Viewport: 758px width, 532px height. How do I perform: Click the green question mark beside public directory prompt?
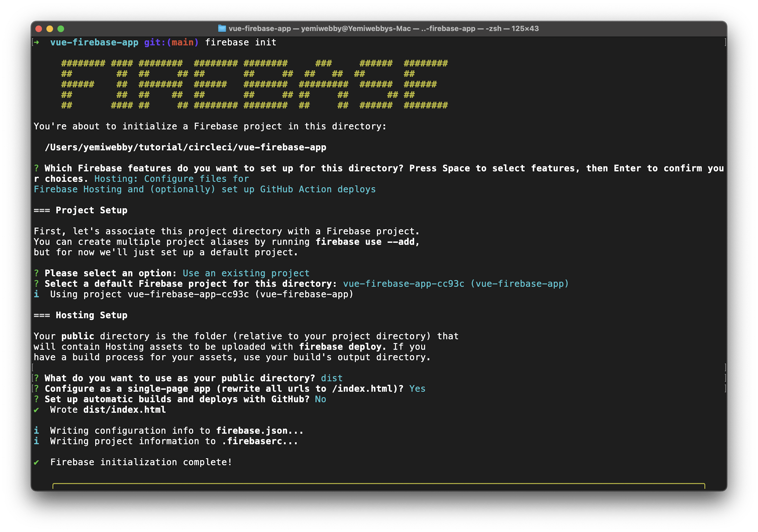pyautogui.click(x=36, y=378)
